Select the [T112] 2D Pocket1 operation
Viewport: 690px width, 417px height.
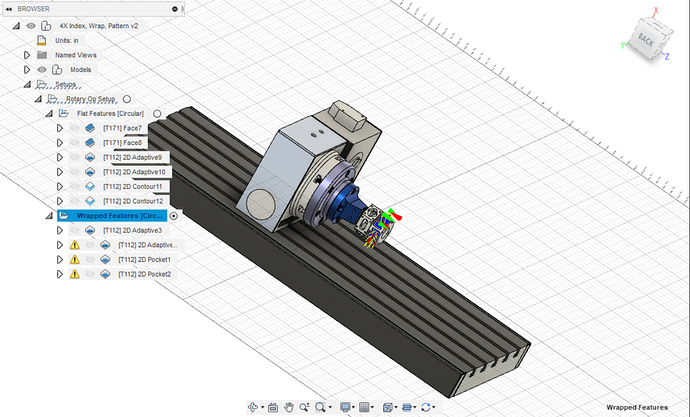(x=144, y=260)
